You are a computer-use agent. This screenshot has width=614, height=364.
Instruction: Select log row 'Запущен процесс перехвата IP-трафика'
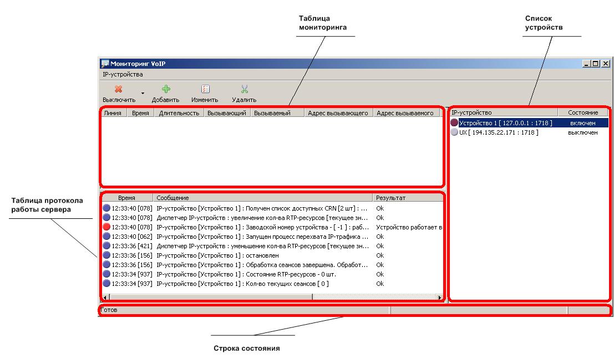(272, 237)
